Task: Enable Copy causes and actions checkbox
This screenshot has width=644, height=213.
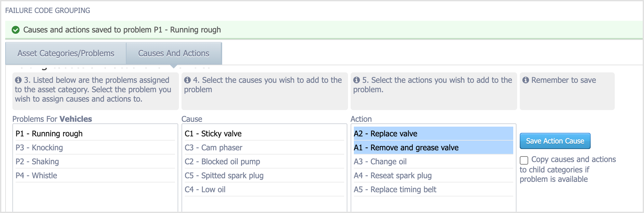Action: (x=524, y=160)
